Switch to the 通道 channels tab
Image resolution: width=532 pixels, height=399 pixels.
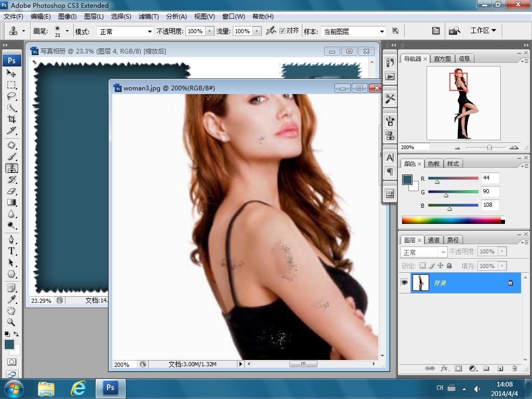point(434,240)
